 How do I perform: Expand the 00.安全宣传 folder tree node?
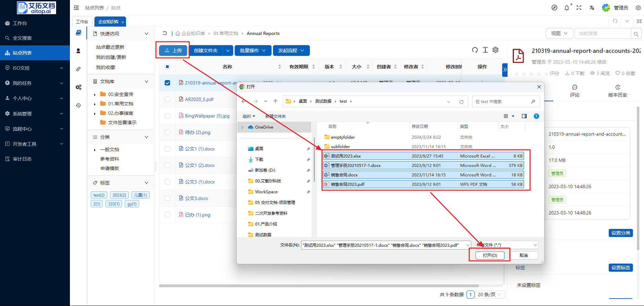coord(95,95)
